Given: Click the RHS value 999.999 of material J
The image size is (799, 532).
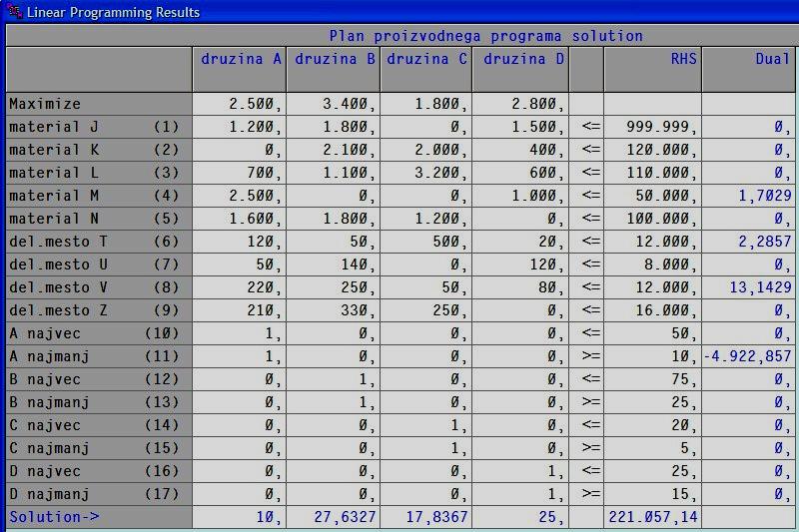Looking at the screenshot, I should 653,127.
